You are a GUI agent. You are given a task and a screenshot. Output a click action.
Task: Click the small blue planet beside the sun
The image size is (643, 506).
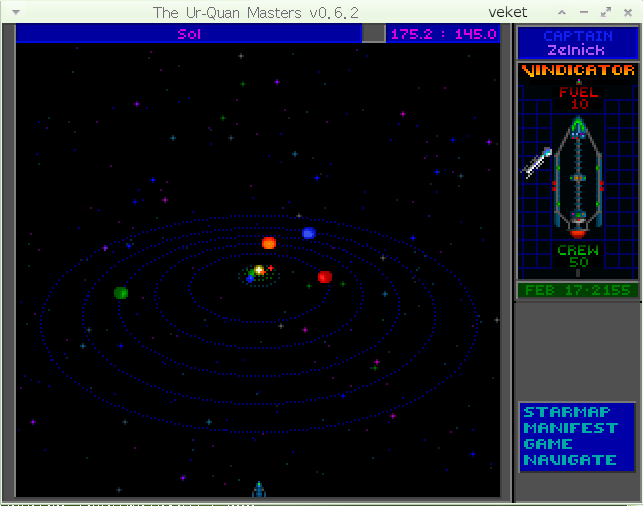[250, 279]
